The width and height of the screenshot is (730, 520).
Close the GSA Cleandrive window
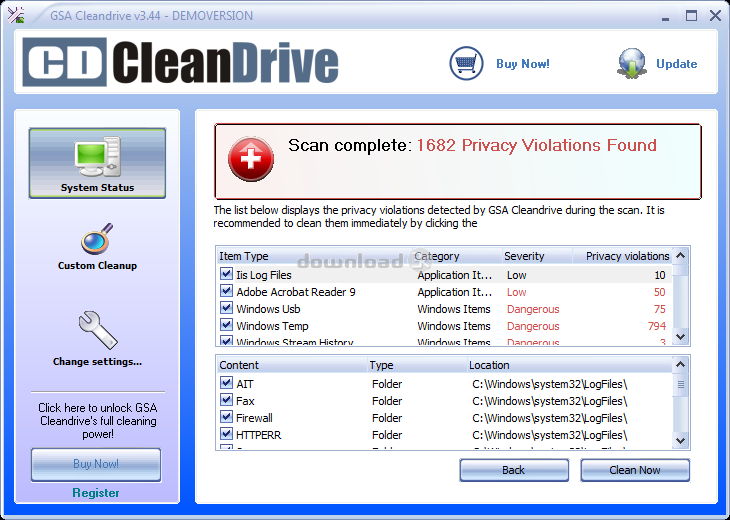(715, 16)
